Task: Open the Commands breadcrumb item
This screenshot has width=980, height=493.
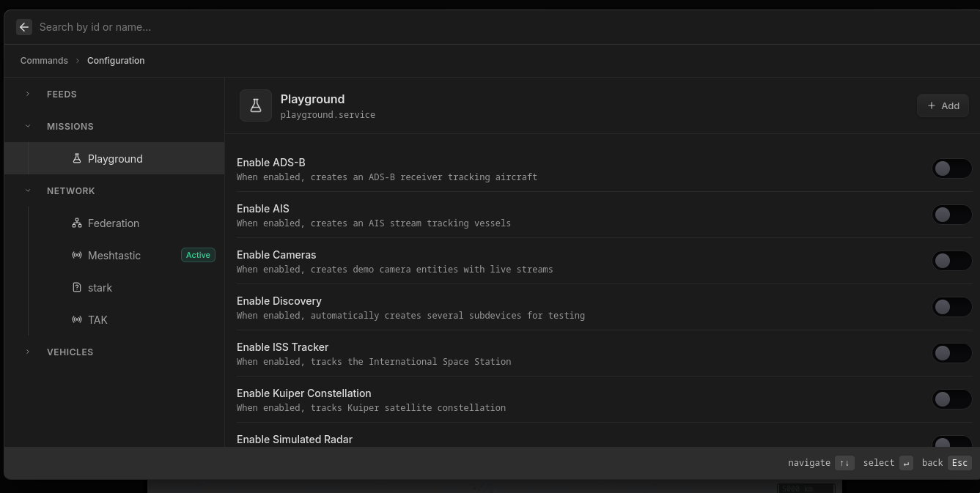Action: pyautogui.click(x=44, y=61)
